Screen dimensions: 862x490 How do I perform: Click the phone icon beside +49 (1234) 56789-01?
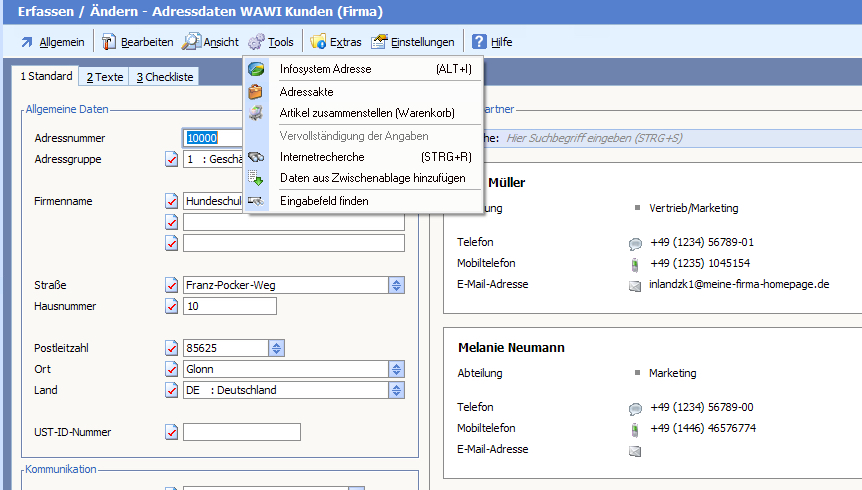(x=635, y=243)
